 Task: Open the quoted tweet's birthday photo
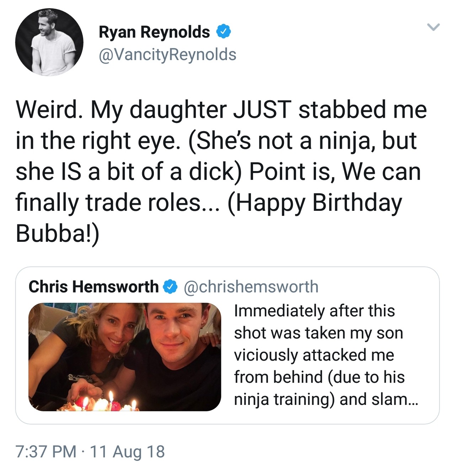[124, 357]
